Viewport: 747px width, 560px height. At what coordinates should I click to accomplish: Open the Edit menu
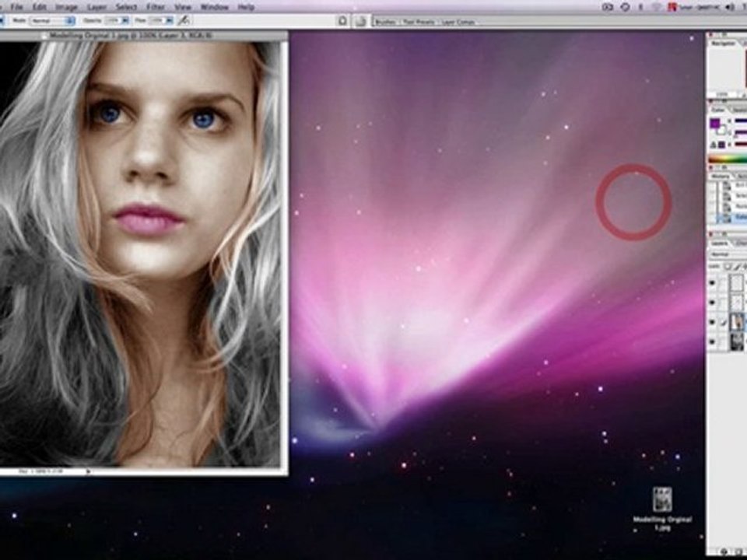39,7
